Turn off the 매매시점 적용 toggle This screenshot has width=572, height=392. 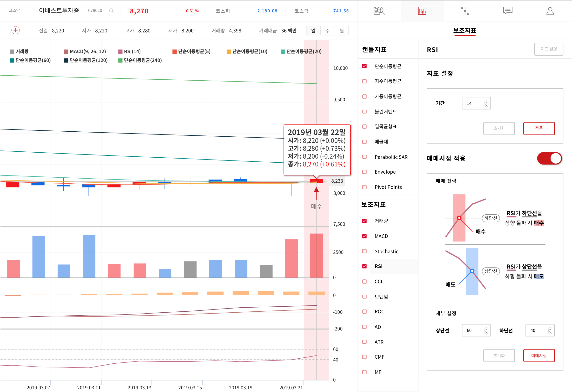549,158
